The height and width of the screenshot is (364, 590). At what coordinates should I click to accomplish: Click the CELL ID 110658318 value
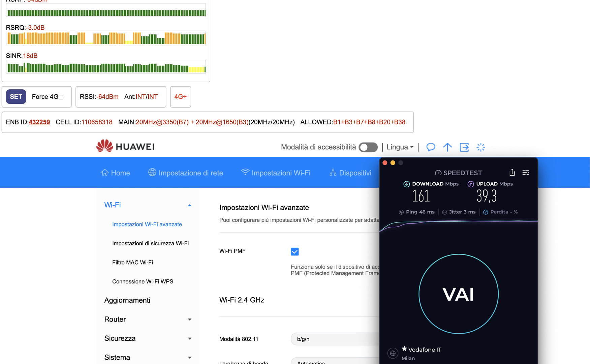click(97, 122)
